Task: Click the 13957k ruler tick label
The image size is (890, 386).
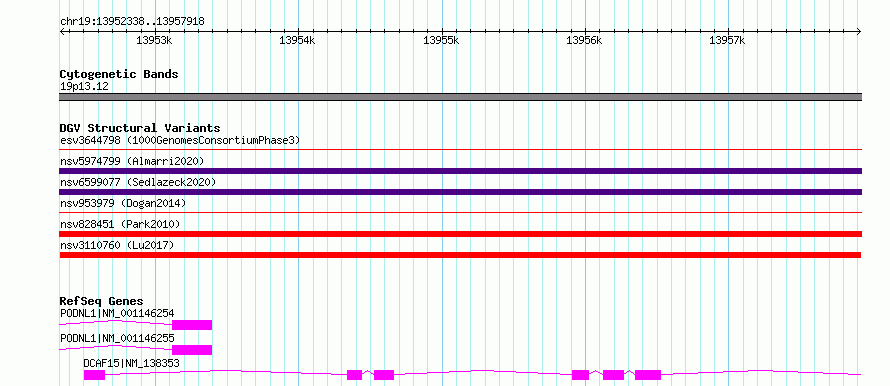Action: click(x=727, y=40)
